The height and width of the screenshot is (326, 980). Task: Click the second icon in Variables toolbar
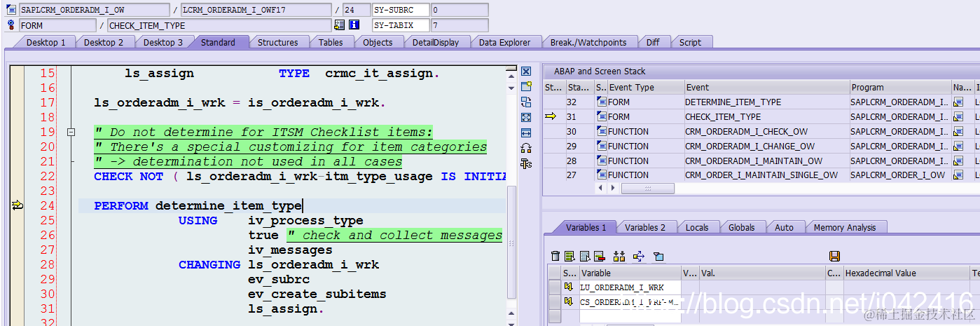pyautogui.click(x=570, y=257)
